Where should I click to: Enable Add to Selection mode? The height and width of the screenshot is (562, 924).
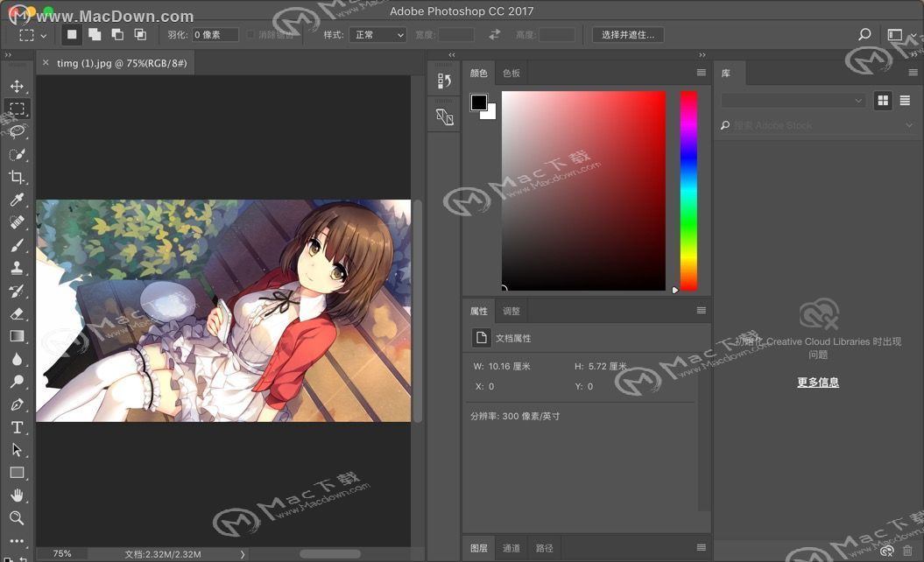(x=95, y=35)
